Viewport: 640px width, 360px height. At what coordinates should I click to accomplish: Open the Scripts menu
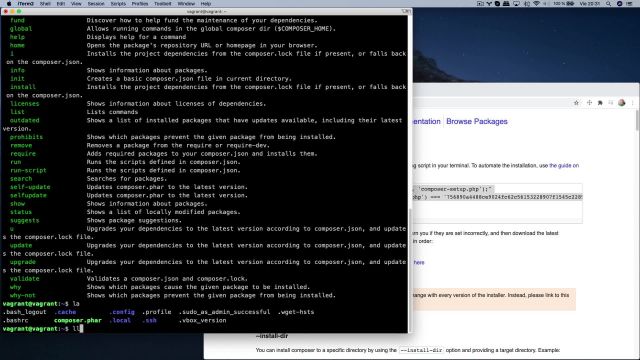[x=118, y=4]
